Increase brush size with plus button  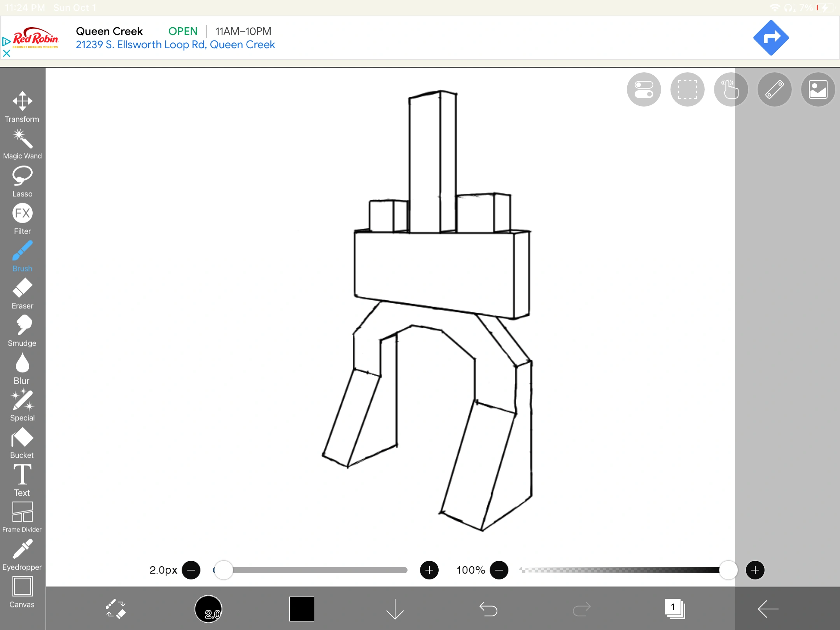[x=429, y=570]
